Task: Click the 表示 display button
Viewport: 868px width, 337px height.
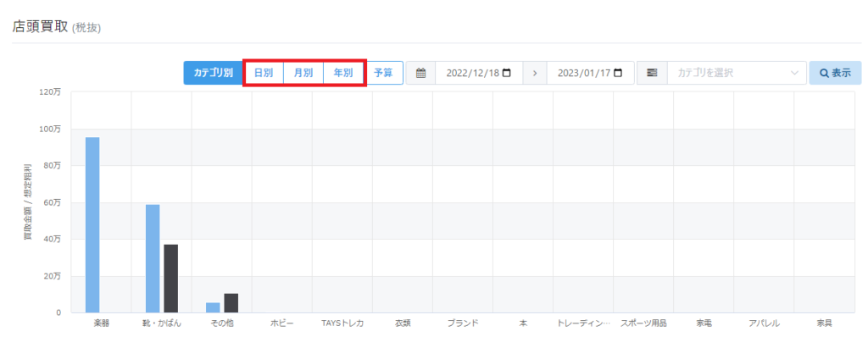Action: pyautogui.click(x=835, y=73)
